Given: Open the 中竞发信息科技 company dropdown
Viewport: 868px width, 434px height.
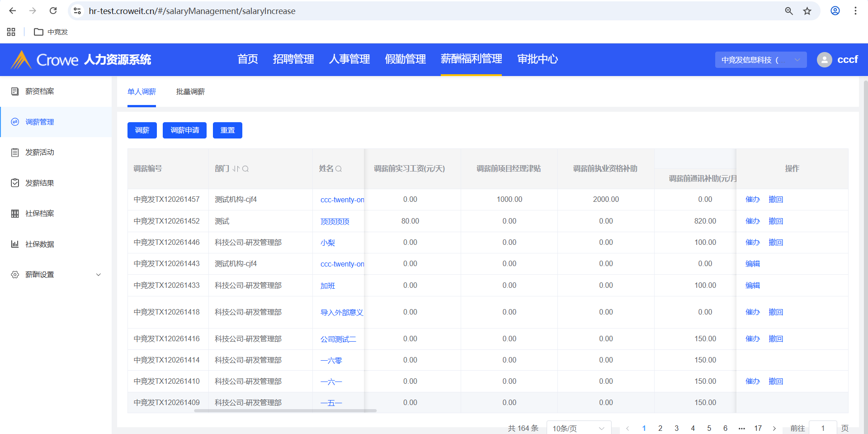Looking at the screenshot, I should point(760,60).
